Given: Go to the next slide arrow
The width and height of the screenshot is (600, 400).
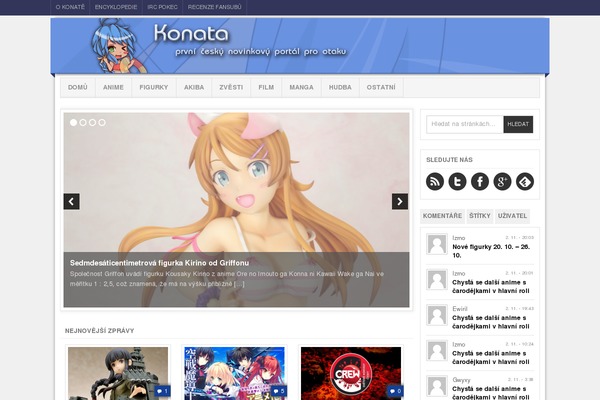Looking at the screenshot, I should click(400, 201).
